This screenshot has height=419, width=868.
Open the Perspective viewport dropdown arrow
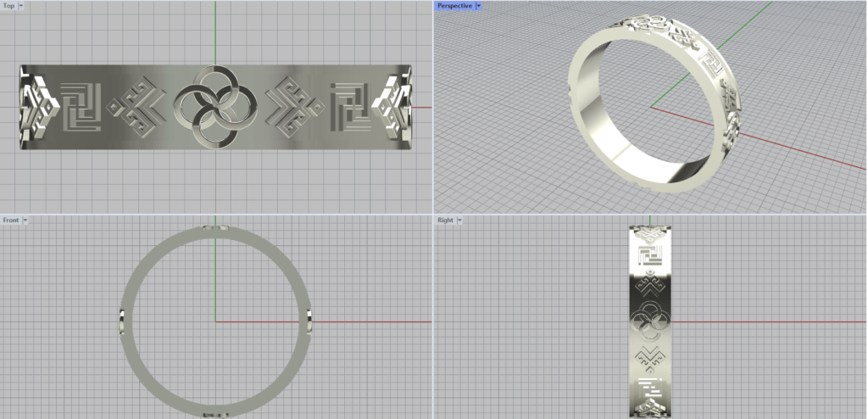pos(479,5)
